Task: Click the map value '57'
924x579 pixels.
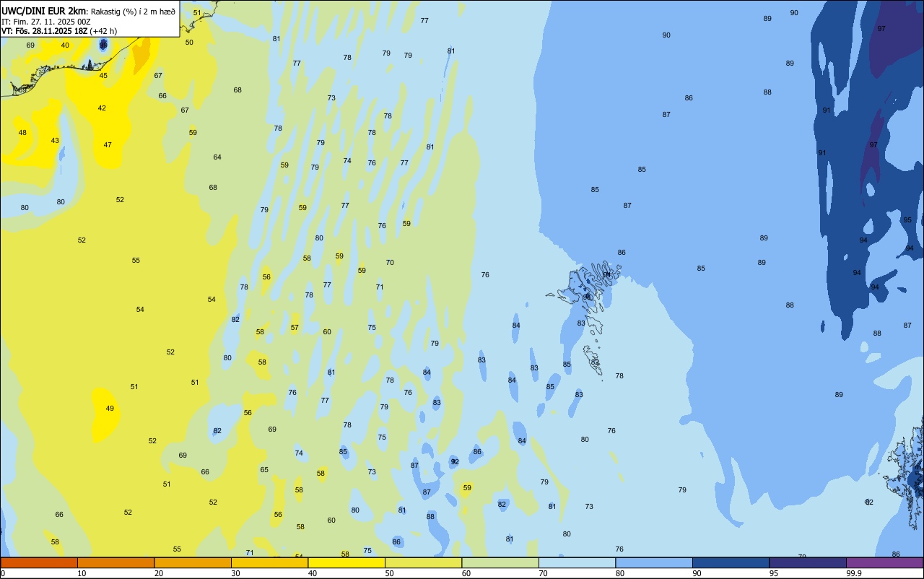Action: (295, 328)
